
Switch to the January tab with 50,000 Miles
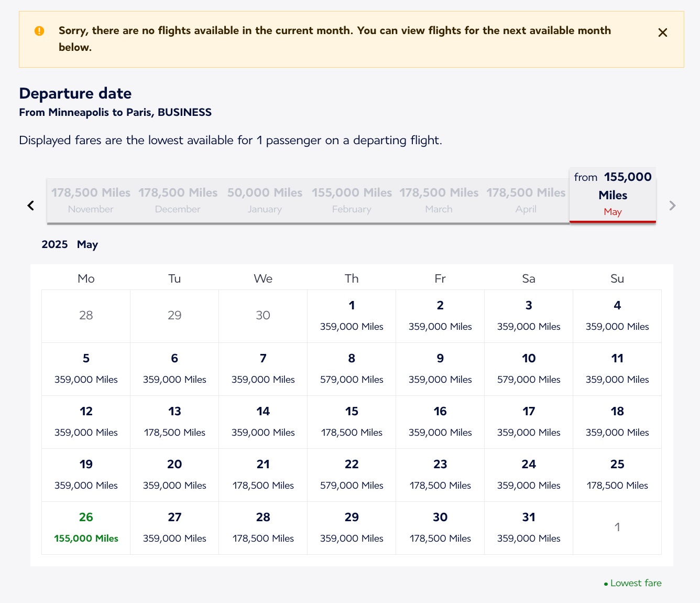(x=264, y=200)
